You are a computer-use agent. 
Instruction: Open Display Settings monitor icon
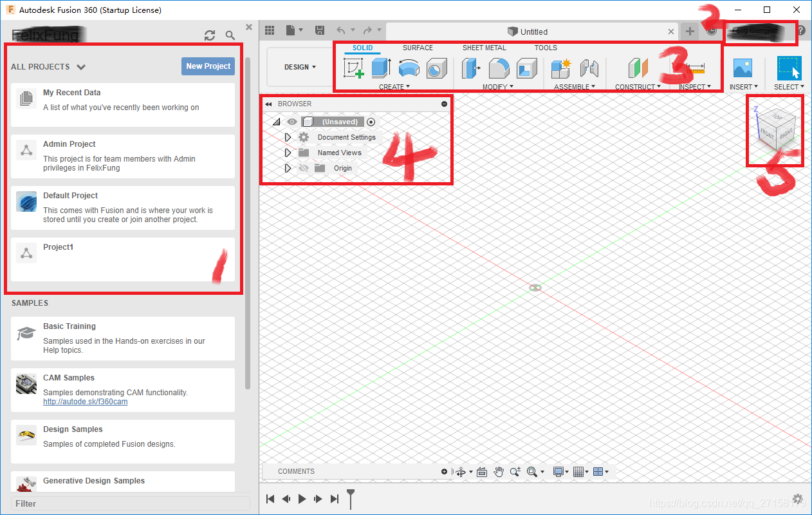(x=558, y=472)
